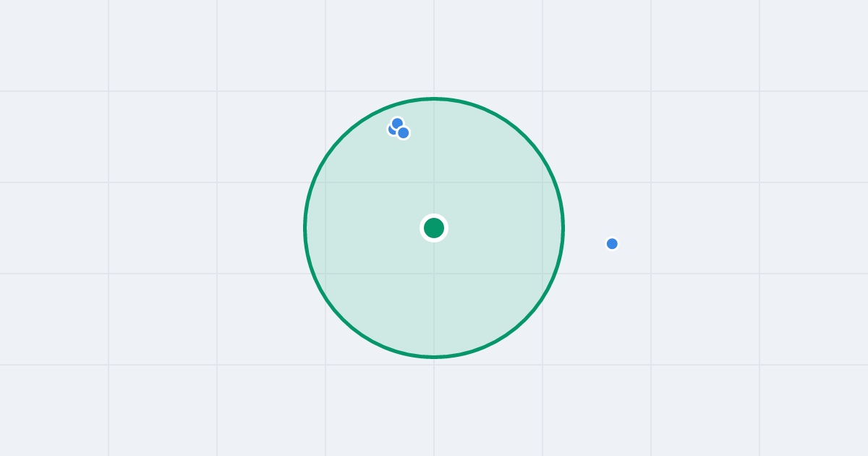The height and width of the screenshot is (456, 868).
Task: Click the lone blue dot outside the circle
Action: pos(612,244)
